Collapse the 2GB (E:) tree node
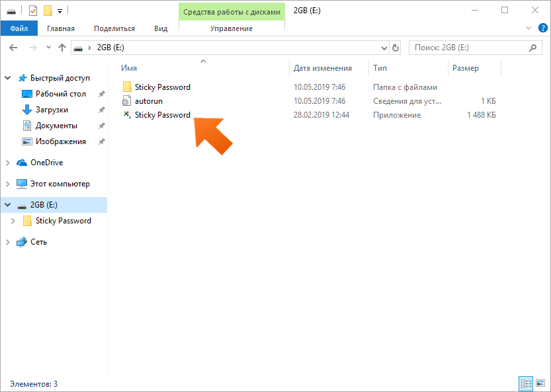Viewport: 551px width, 392px height. (x=8, y=205)
